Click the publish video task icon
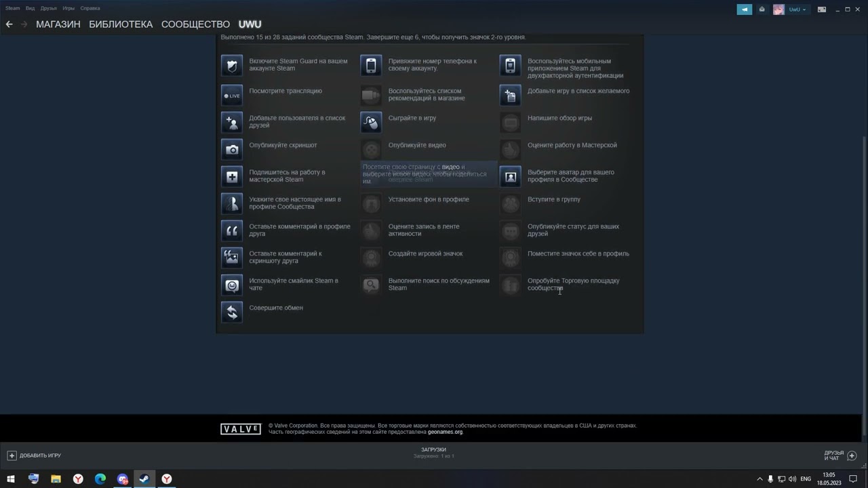The image size is (868, 488). [x=371, y=149]
